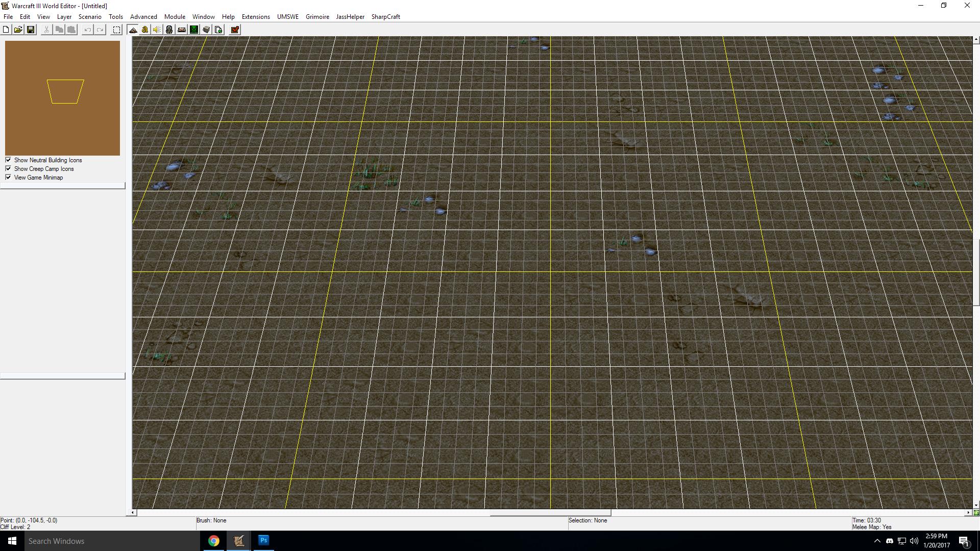The image size is (980, 551).
Task: Activate the dashed selection brush tool
Action: 116,30
